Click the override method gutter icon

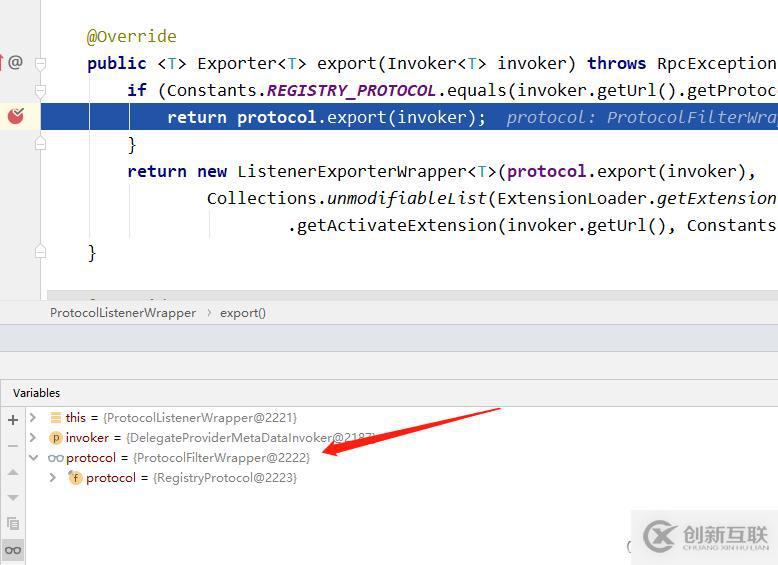(14, 62)
